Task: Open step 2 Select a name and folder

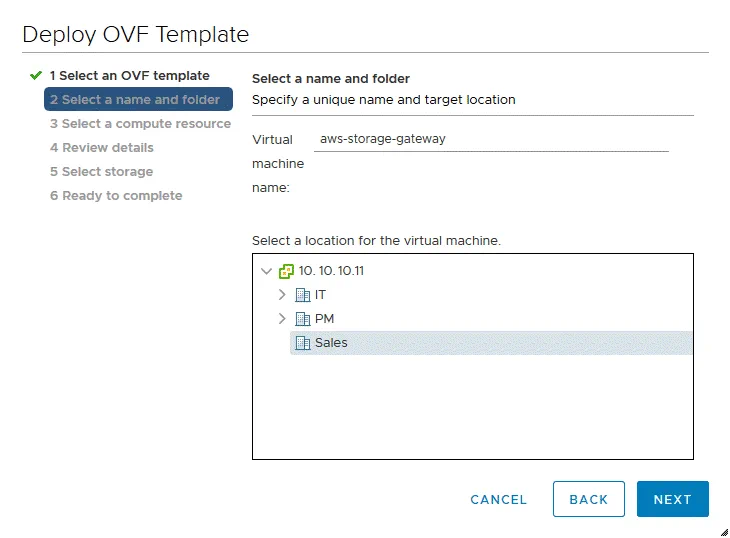Action: coord(138,100)
